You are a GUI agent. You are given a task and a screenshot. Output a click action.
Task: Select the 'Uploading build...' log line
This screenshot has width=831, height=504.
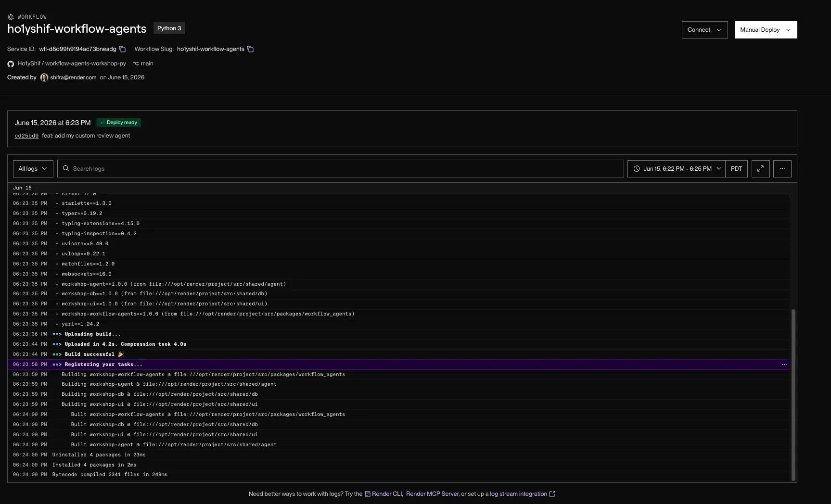(398, 334)
